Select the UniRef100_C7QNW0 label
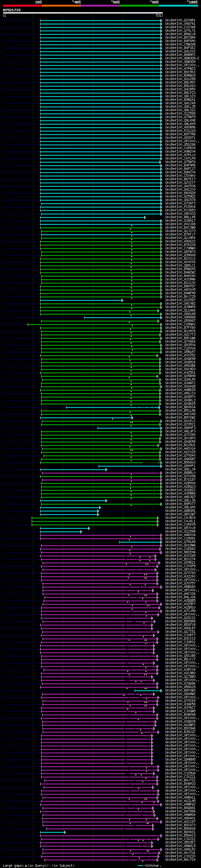 click(180, 248)
